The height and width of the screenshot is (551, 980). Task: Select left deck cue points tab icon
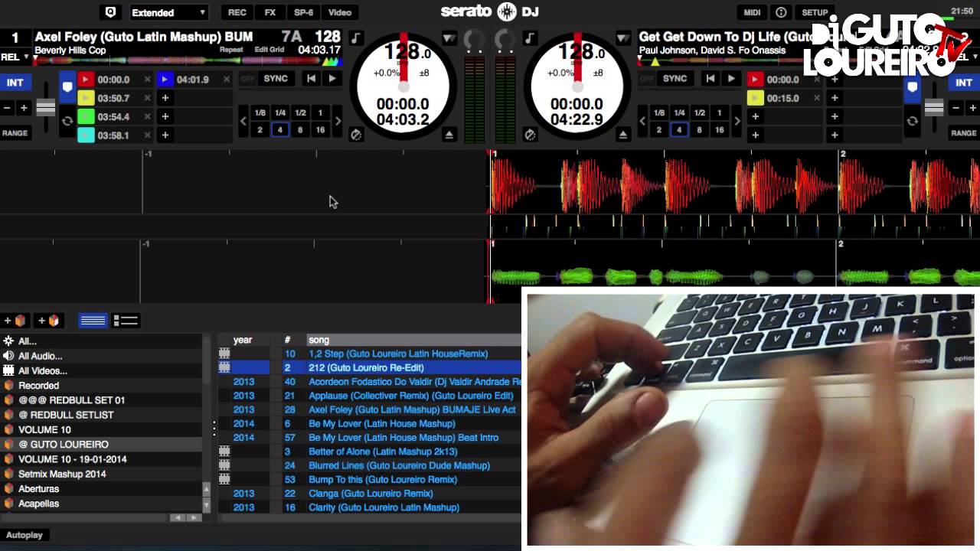[x=67, y=87]
